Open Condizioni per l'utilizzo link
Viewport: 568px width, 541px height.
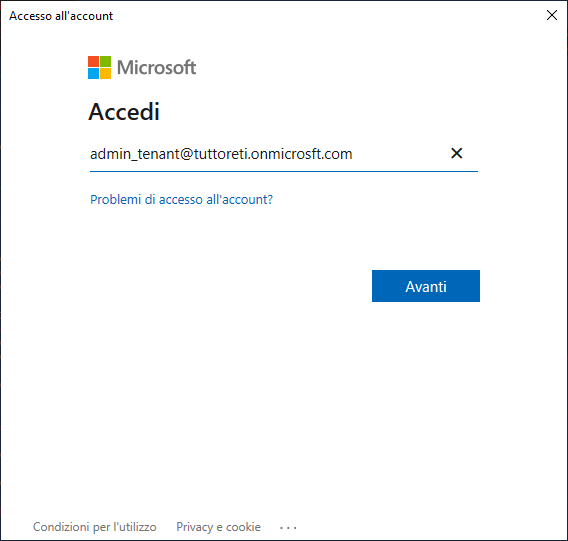coord(95,527)
